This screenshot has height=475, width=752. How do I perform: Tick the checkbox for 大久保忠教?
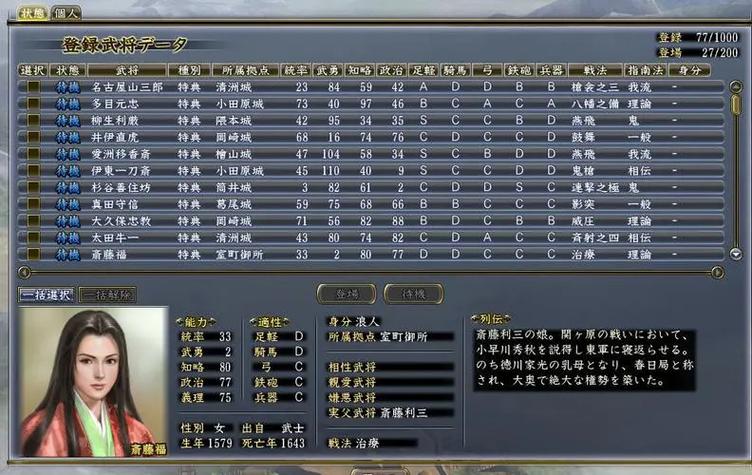coord(33,221)
